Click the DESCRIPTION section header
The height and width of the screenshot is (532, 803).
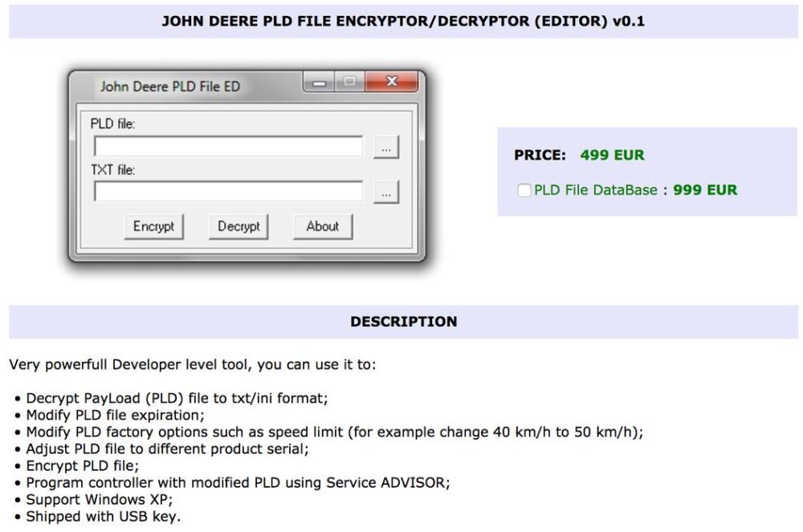[404, 322]
